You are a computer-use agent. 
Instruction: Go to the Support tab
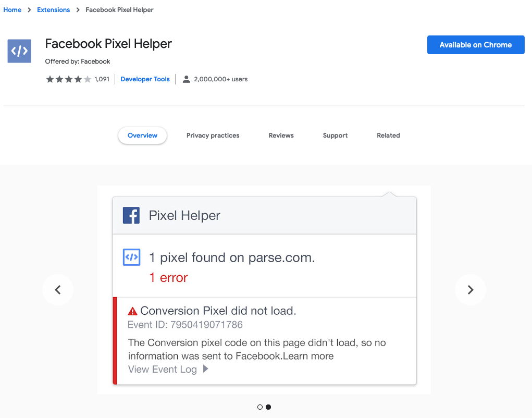[x=335, y=136]
